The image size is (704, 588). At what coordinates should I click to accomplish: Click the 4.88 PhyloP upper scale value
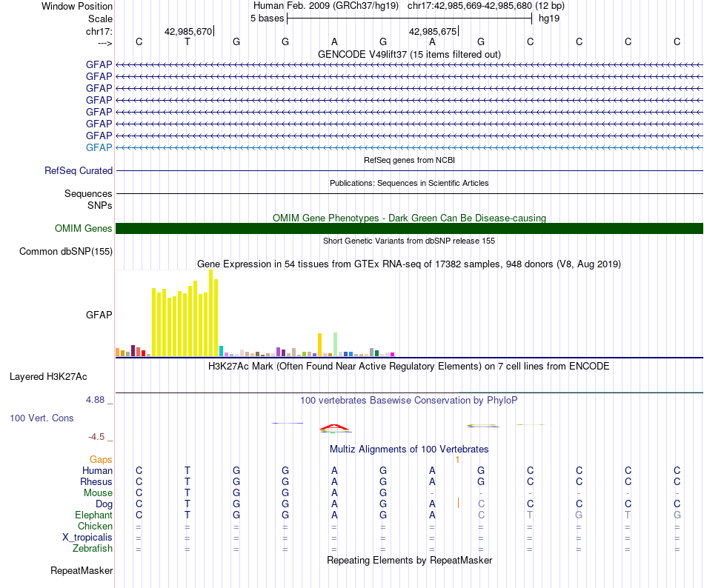coord(95,400)
